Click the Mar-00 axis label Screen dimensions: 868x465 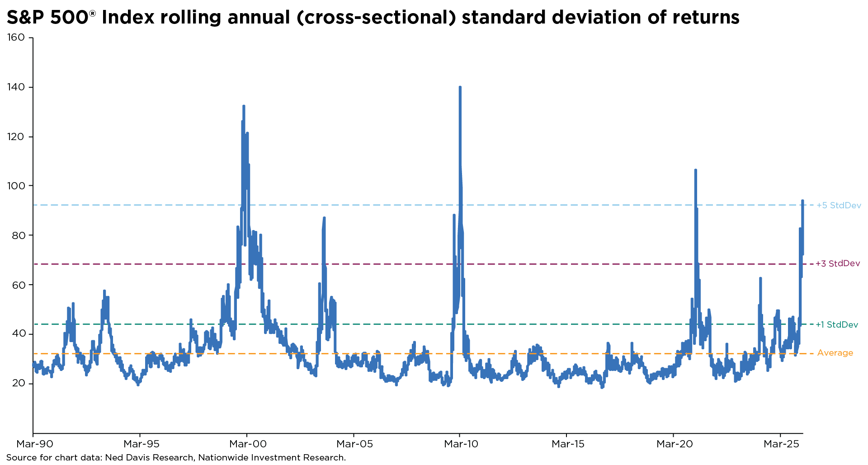(249, 444)
